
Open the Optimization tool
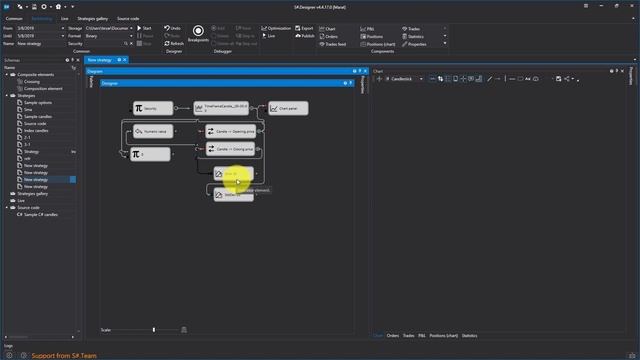click(276, 28)
